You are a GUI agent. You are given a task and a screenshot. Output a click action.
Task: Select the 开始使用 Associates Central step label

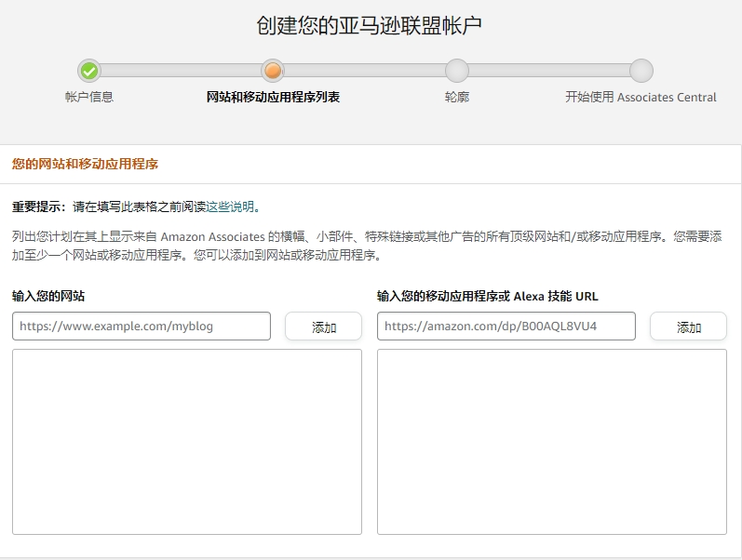[x=641, y=97]
